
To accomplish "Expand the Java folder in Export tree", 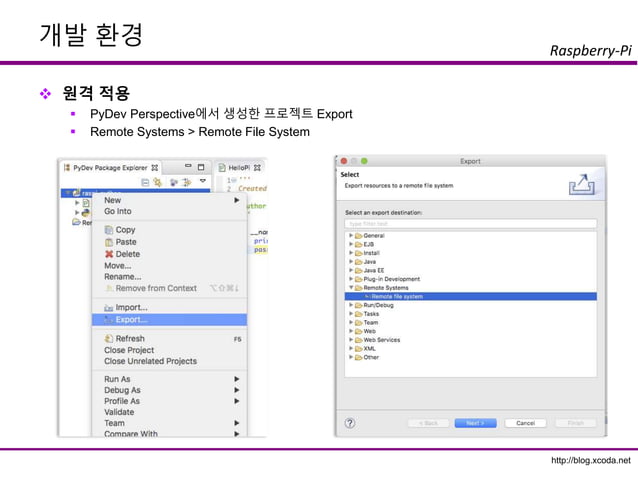I will (351, 262).
